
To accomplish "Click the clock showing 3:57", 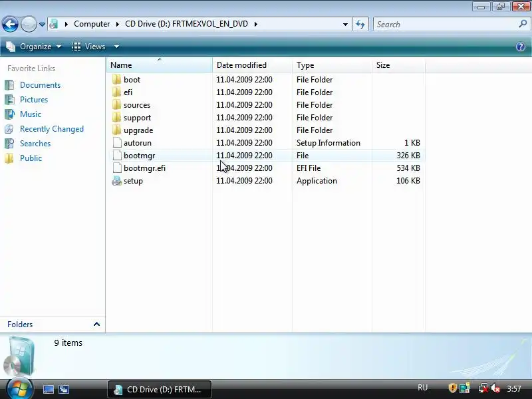I will tap(513, 388).
